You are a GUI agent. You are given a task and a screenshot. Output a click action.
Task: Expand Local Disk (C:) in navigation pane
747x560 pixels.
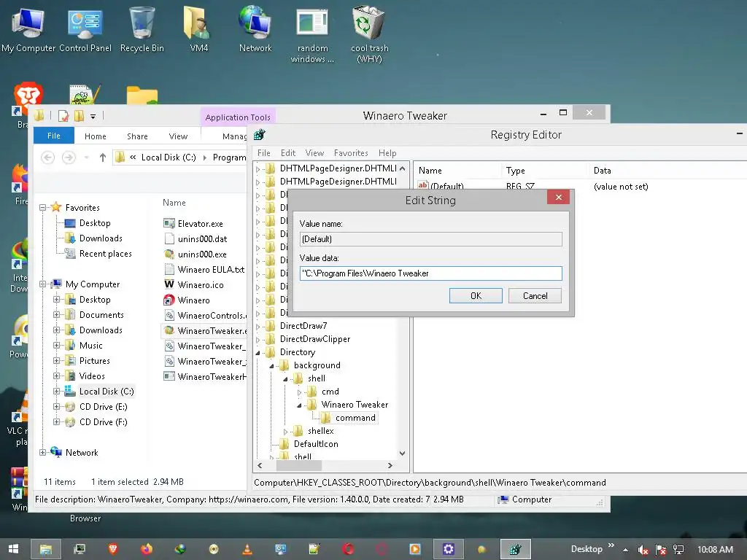click(56, 392)
